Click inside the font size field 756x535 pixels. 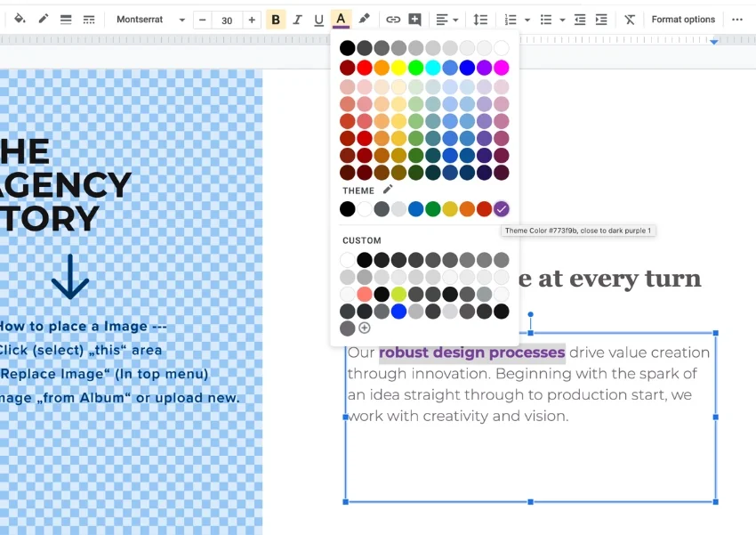[x=227, y=19]
